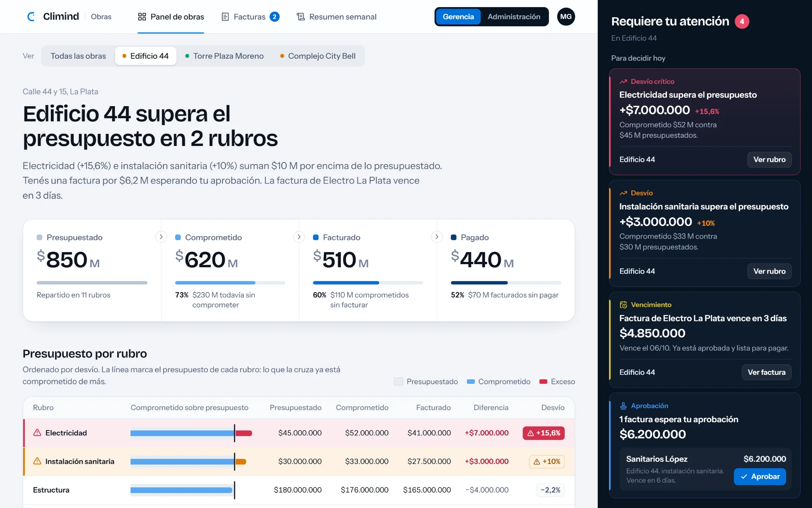
Task: Click the Ver factura button
Action: coord(767,372)
